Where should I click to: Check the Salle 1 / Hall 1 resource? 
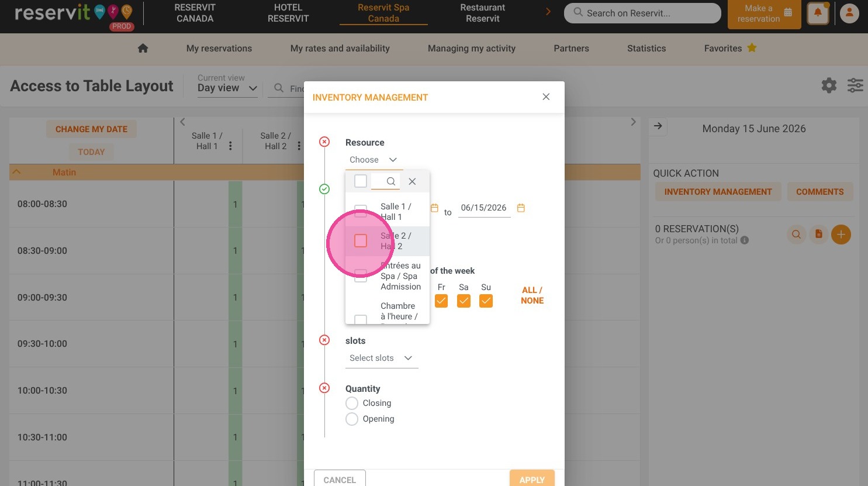(361, 211)
